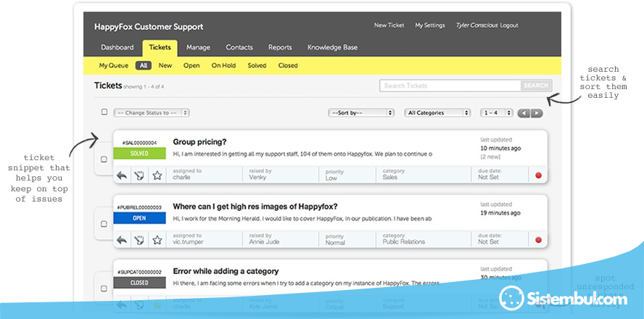Click the New Ticket link
The height and width of the screenshot is (319, 644).
389,25
